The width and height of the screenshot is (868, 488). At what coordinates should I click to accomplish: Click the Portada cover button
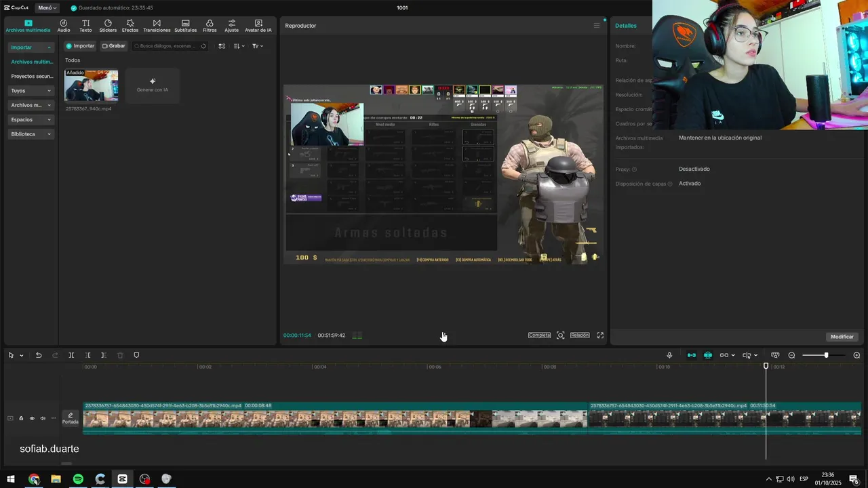pos(71,418)
